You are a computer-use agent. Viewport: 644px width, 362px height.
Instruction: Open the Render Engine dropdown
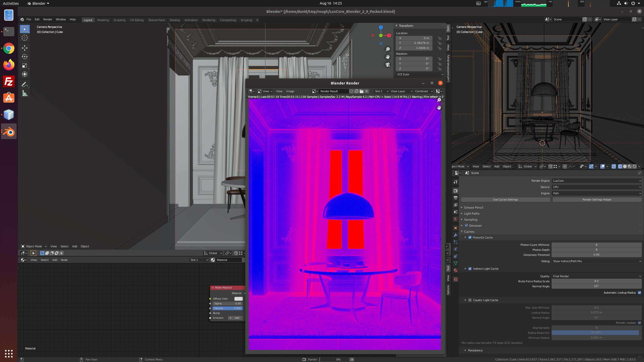click(596, 181)
